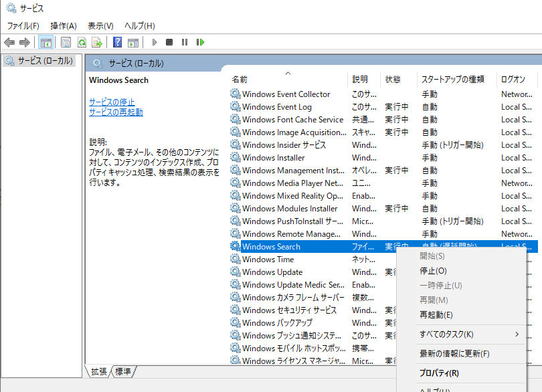
Task: Switch to the 標準 tab
Action: (122, 372)
